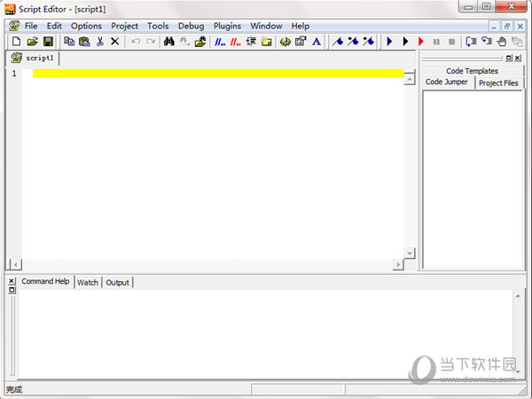Click the second blue flag bookmark icon
This screenshot has height=399, width=532.
click(x=353, y=42)
